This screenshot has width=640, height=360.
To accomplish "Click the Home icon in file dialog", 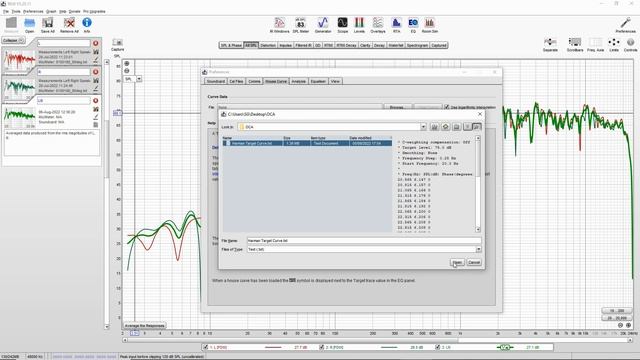I will (445, 127).
